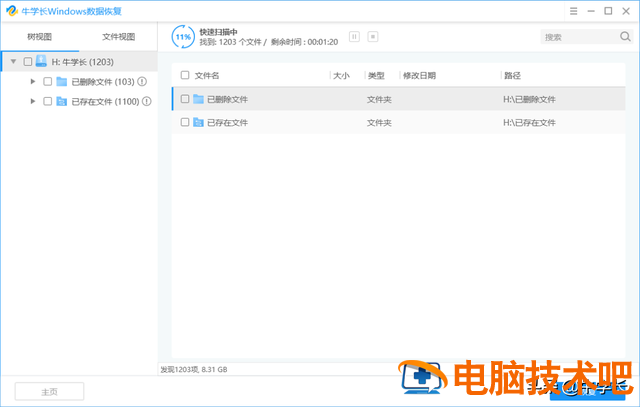Screen dimensions: 640x407
Task: Click 文件夹 type cell in 已存在文件 row
Action: [x=379, y=122]
